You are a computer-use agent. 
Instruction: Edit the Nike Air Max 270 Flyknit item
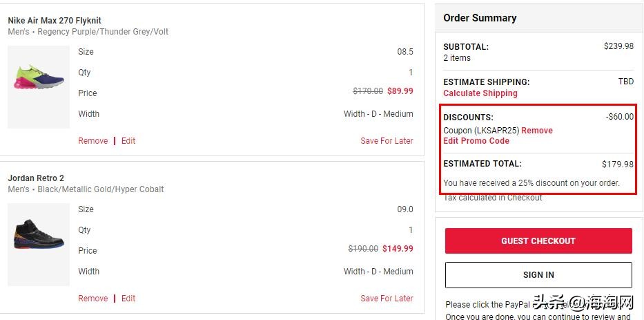(128, 141)
